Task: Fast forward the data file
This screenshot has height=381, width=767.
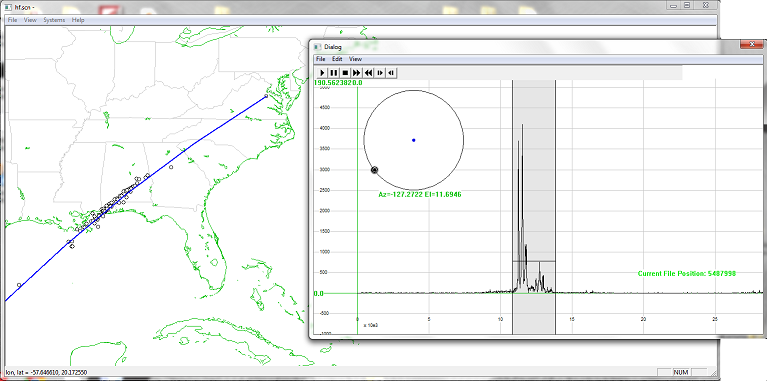Action: tap(357, 73)
